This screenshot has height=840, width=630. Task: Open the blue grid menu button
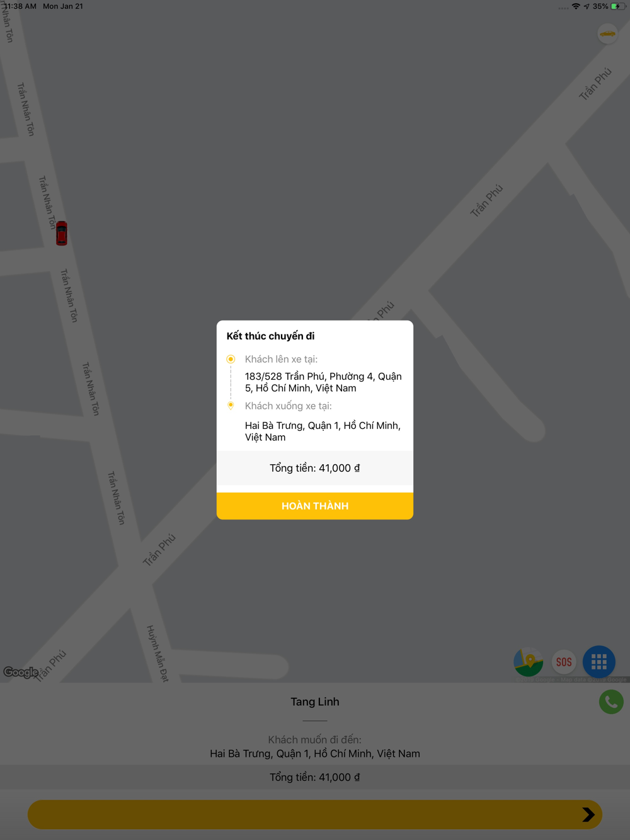tap(599, 662)
